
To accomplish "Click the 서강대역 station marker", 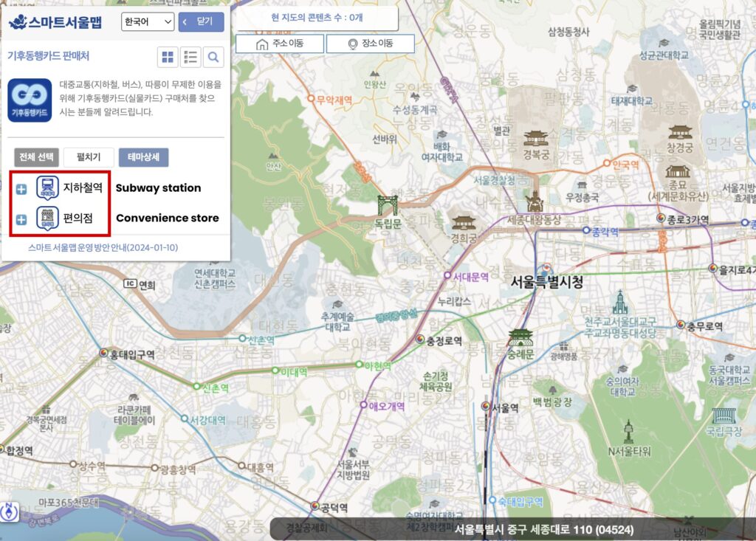I will coord(184,418).
